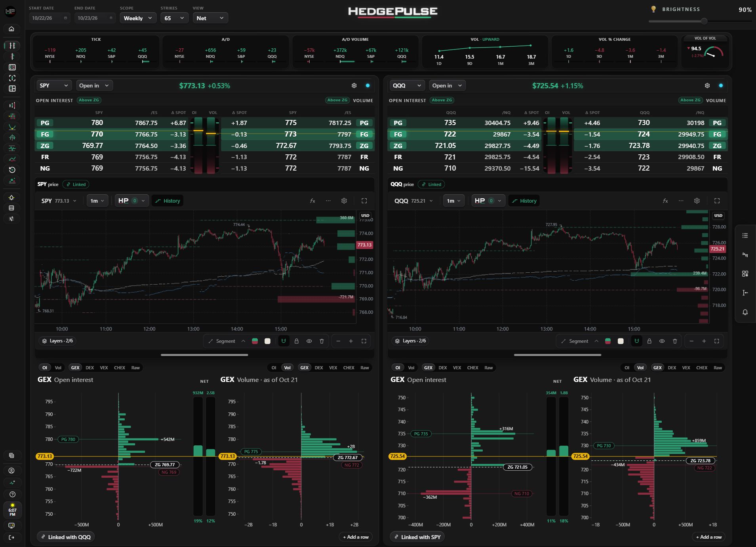Viewport: 756px width, 547px height.
Task: Select VEX tab in QQQ open interest chart
Action: [457, 368]
